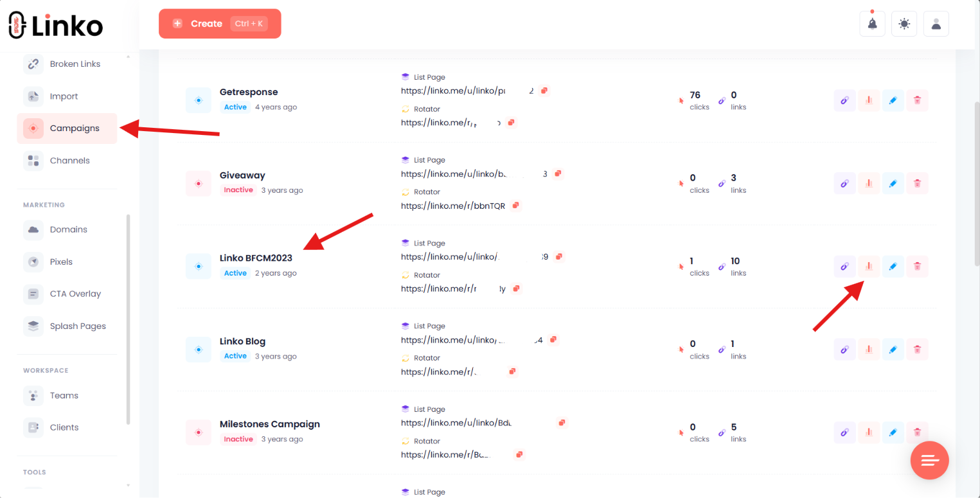This screenshot has height=498, width=980.
Task: Copy Linko Blog list page URL
Action: click(x=553, y=339)
